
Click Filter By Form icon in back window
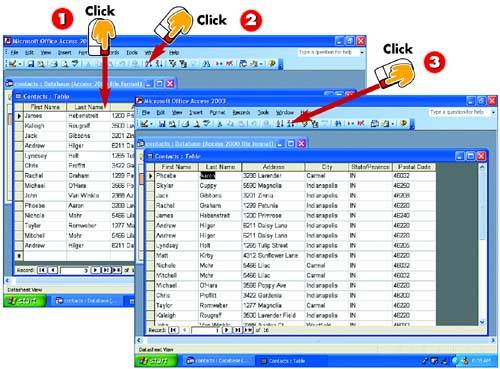pos(183,63)
